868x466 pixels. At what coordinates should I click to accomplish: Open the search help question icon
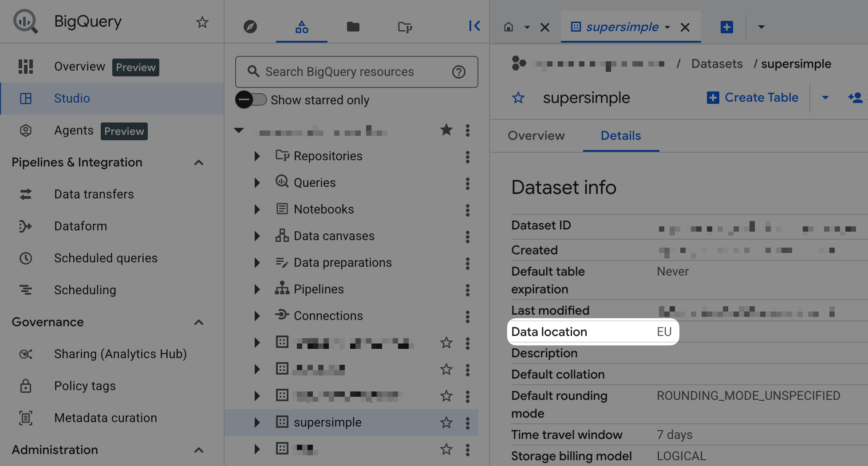point(458,72)
